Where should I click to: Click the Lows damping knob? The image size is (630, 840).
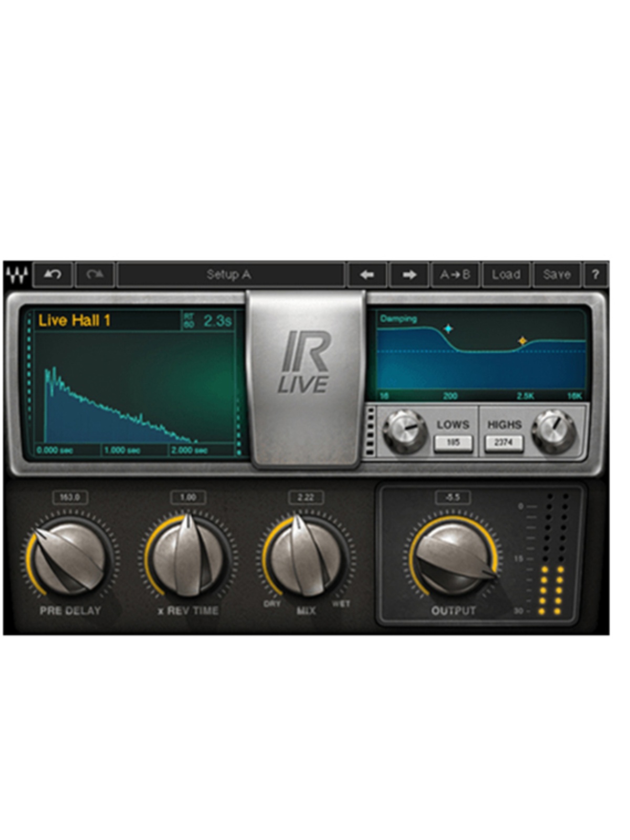[405, 430]
